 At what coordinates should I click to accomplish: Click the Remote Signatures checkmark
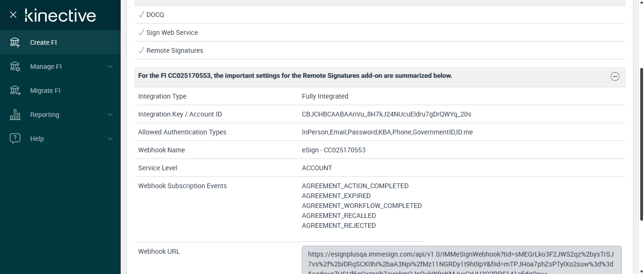point(141,50)
